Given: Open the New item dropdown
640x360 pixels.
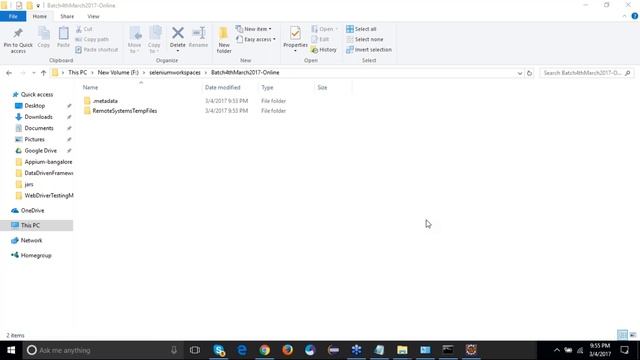Looking at the screenshot, I should point(254,29).
